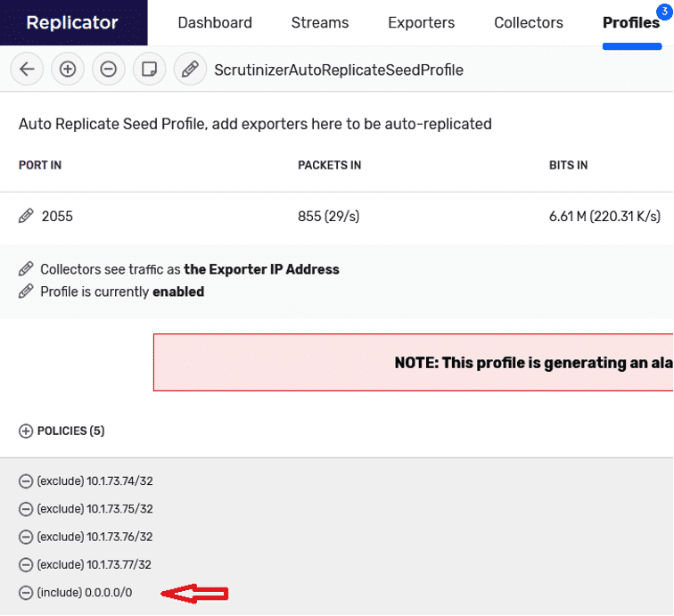Click the (include) 0.0.0.0/0 policy text
This screenshot has width=674, height=616.
pos(85,593)
